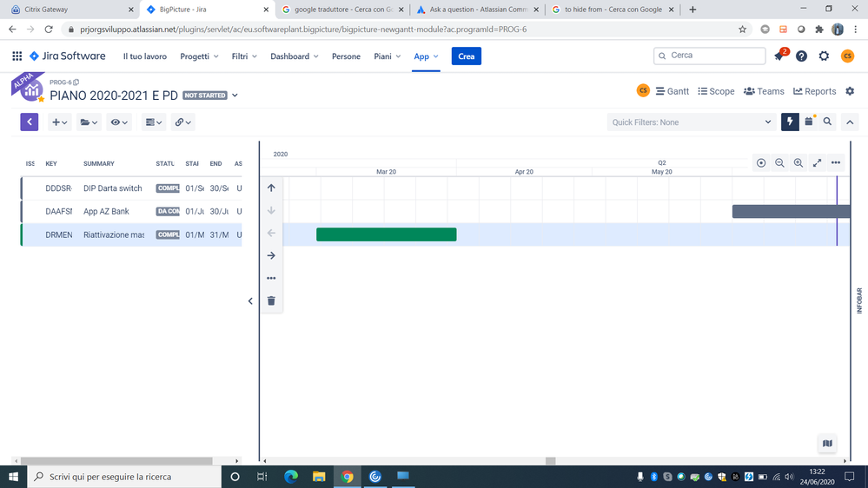The image size is (868, 488).
Task: Open Microsoft Edge from the taskbar
Action: pyautogui.click(x=290, y=477)
